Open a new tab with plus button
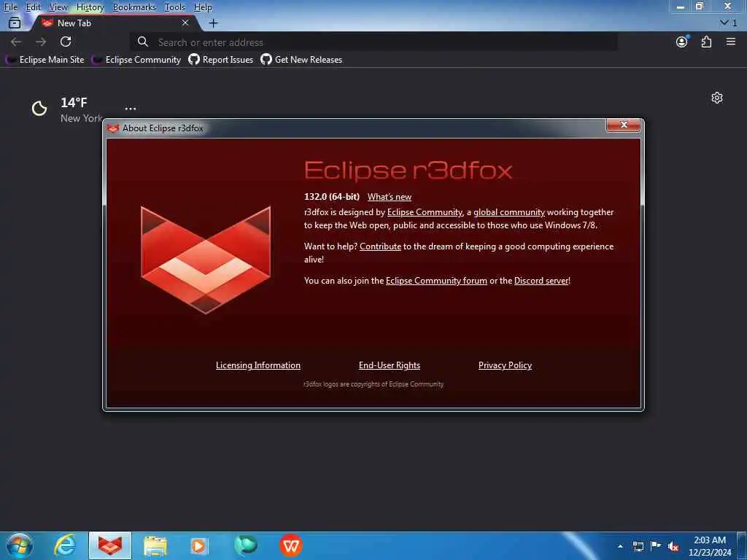 214,23
